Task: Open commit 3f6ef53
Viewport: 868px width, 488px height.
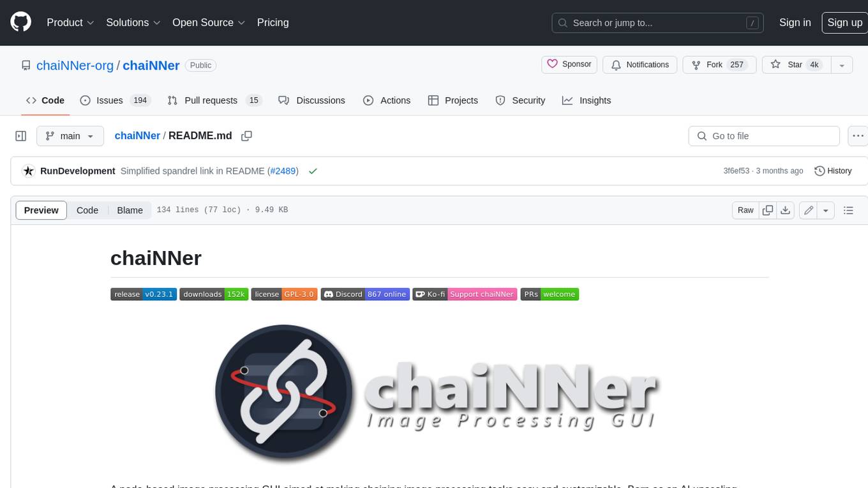Action: coord(736,171)
